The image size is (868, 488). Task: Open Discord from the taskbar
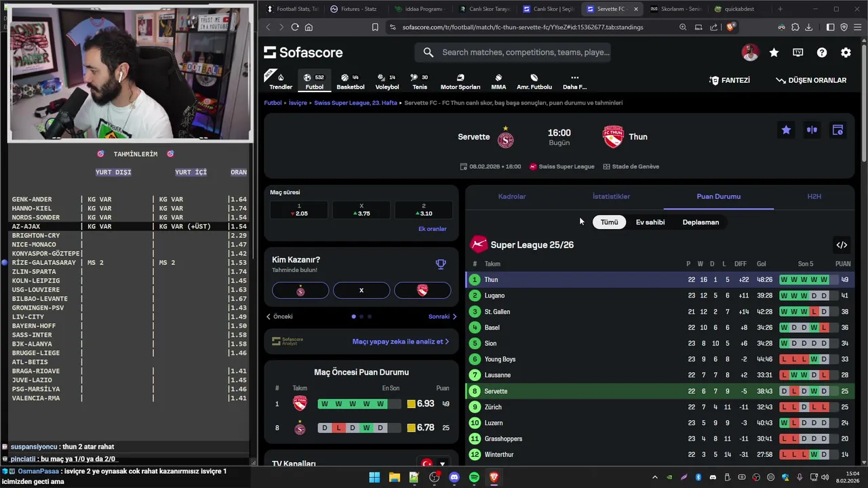[454, 477]
